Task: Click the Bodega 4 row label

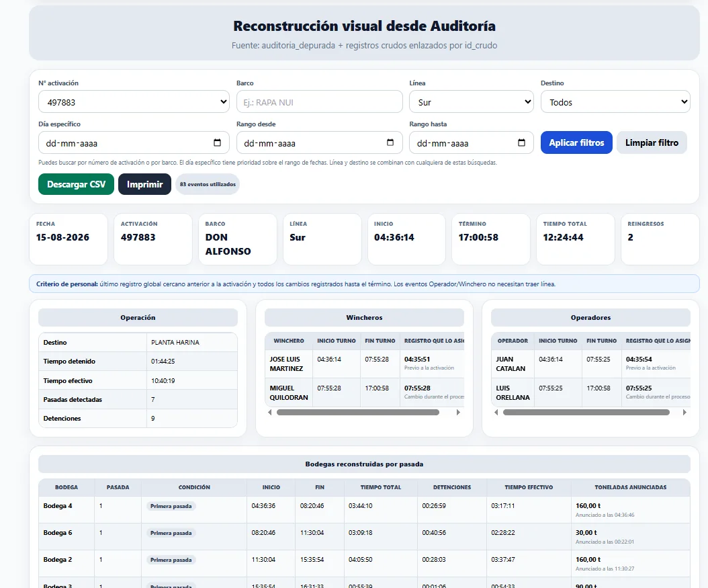Action: tap(57, 506)
